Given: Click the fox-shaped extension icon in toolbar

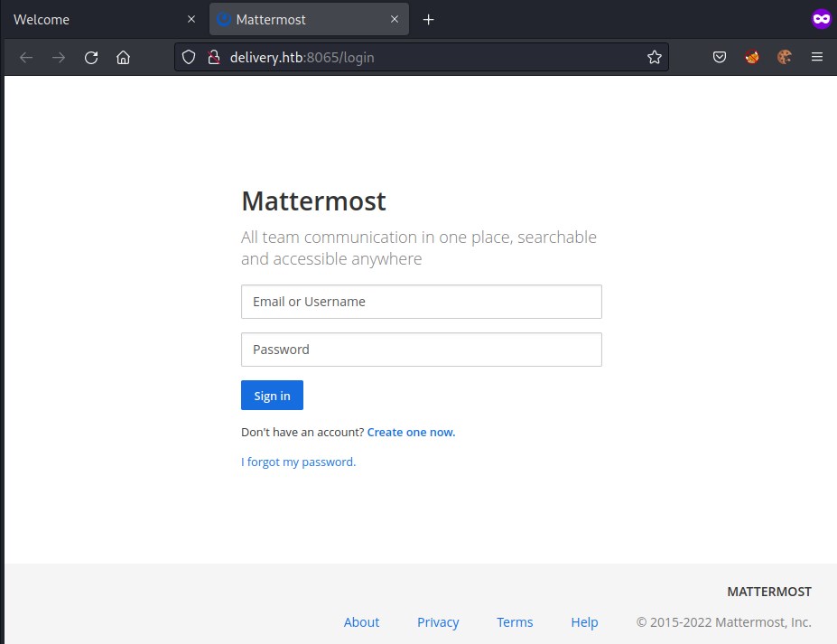Looking at the screenshot, I should click(752, 58).
